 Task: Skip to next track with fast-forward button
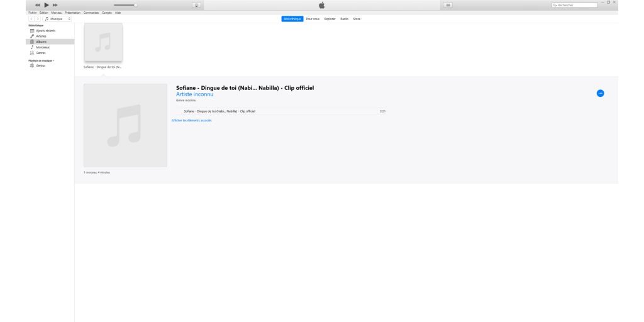[x=55, y=5]
